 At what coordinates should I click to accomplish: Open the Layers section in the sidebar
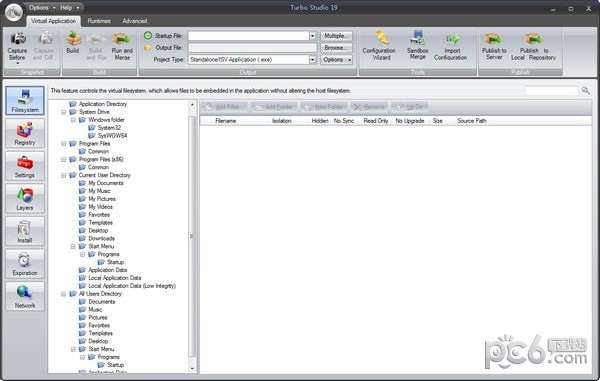point(25,199)
